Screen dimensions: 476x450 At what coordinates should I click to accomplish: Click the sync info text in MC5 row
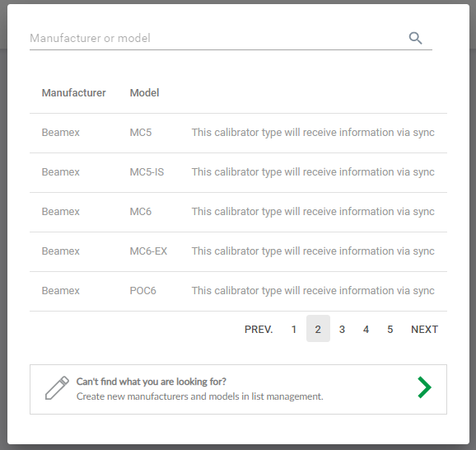pyautogui.click(x=313, y=133)
